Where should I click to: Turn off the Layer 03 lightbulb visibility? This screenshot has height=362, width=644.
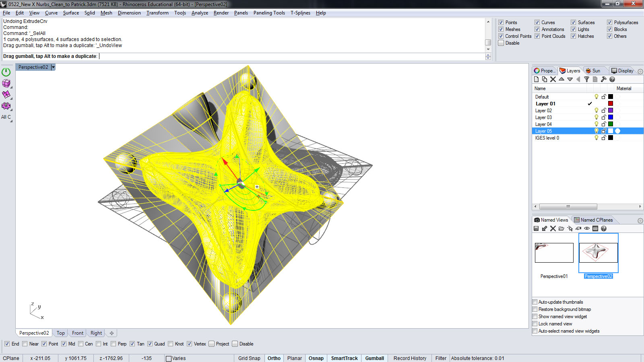(x=597, y=117)
